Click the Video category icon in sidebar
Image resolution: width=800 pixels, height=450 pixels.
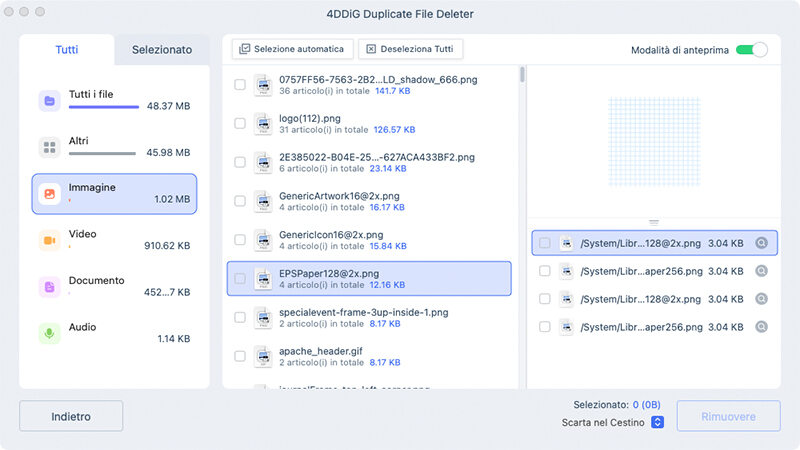tap(49, 240)
